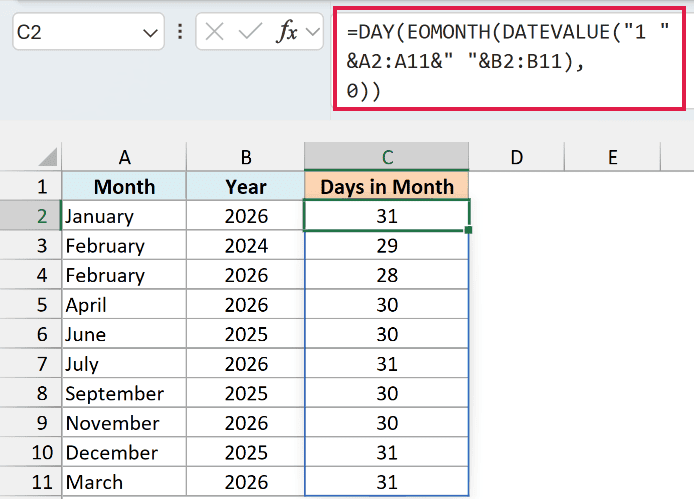
Task: Click the "March" cell
Action: (x=124, y=481)
